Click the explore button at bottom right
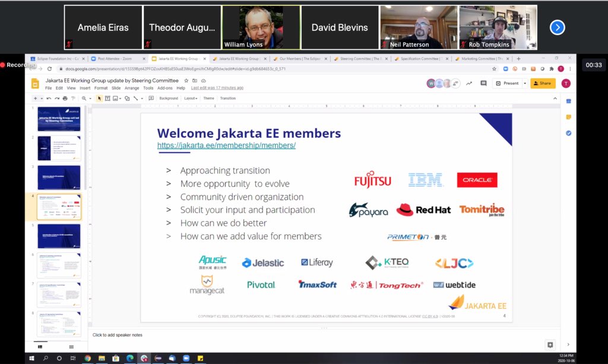The image size is (608, 364). (550, 344)
